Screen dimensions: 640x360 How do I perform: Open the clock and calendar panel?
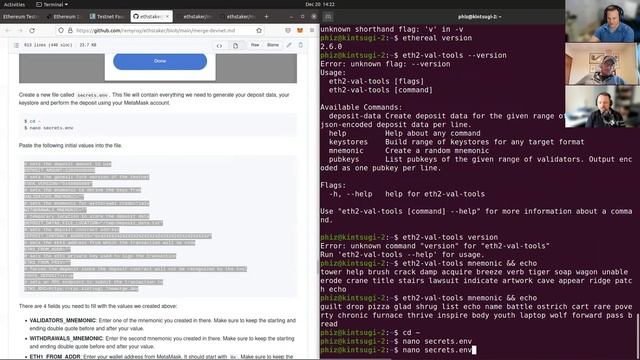pyautogui.click(x=320, y=4)
